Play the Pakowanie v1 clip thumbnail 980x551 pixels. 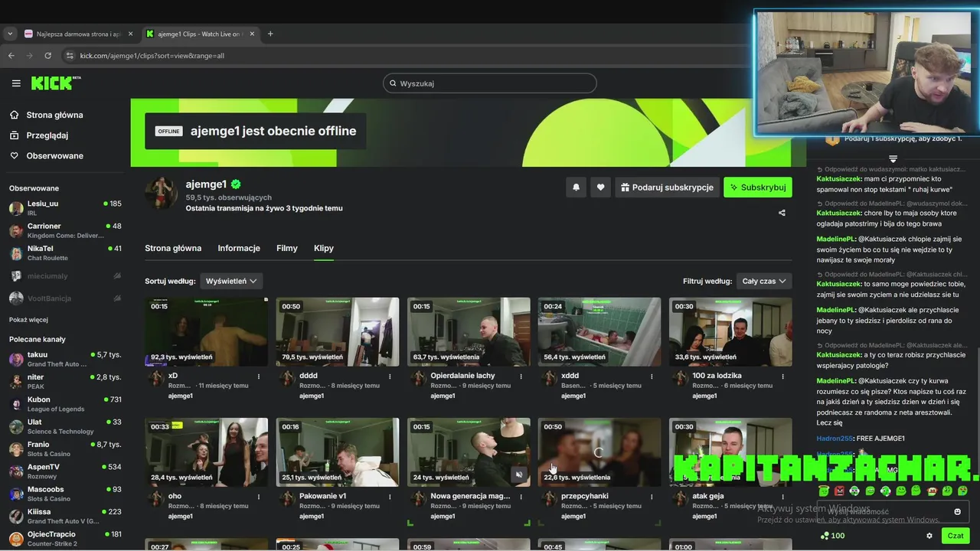338,452
